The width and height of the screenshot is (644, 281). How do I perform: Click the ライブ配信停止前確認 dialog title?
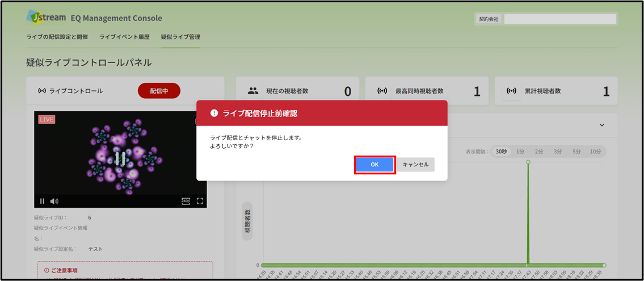point(259,114)
